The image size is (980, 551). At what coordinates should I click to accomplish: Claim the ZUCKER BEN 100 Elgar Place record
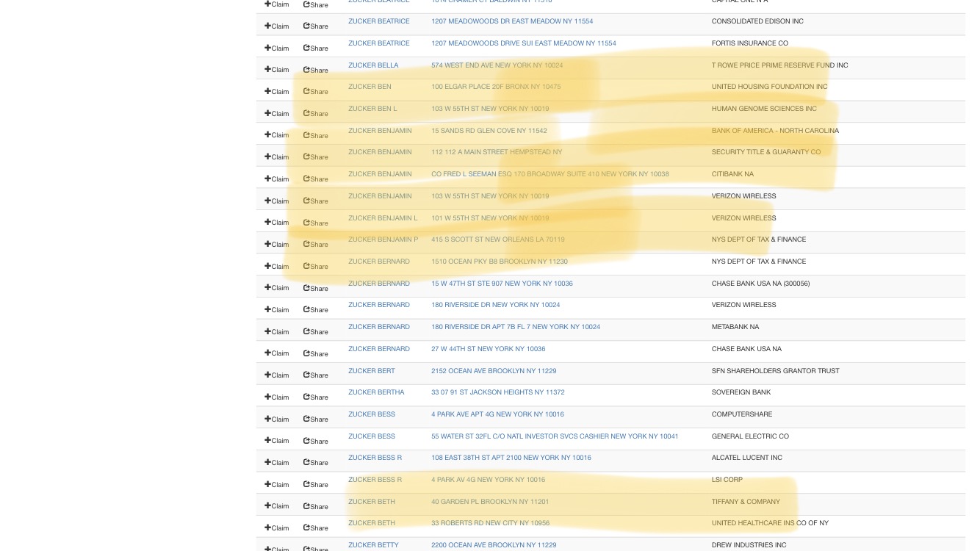click(277, 91)
